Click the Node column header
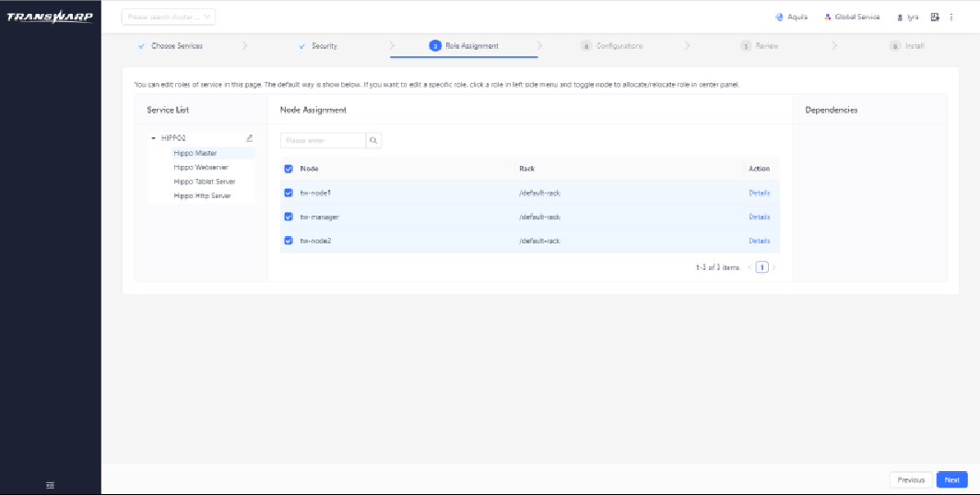Screen dimensions: 980x495 [x=310, y=169]
